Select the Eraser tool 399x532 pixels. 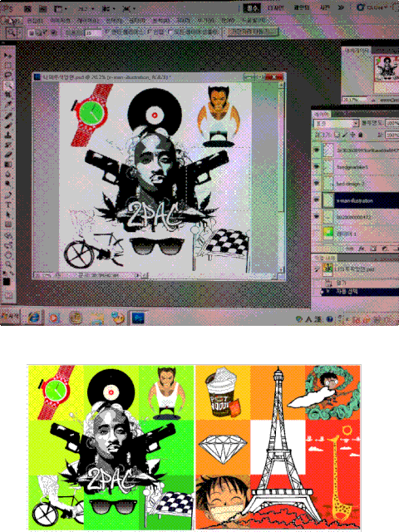7,155
